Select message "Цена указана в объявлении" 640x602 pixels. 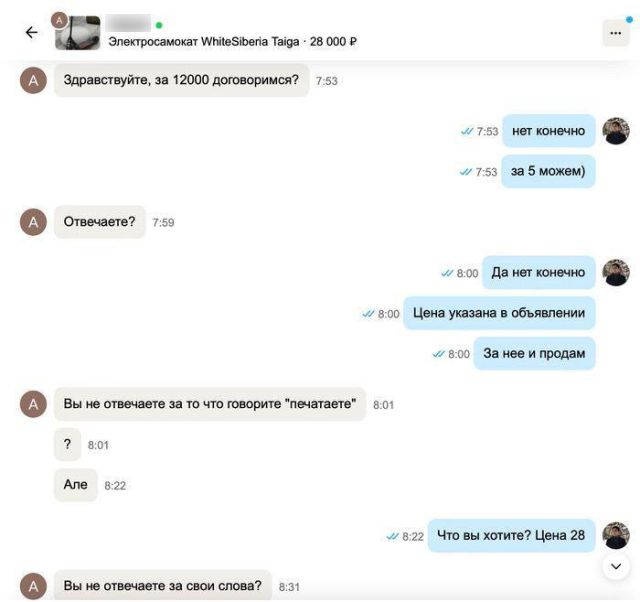pos(499,313)
